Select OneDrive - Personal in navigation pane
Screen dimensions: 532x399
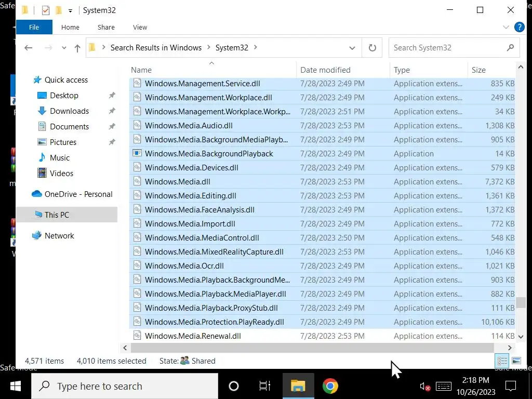click(78, 194)
